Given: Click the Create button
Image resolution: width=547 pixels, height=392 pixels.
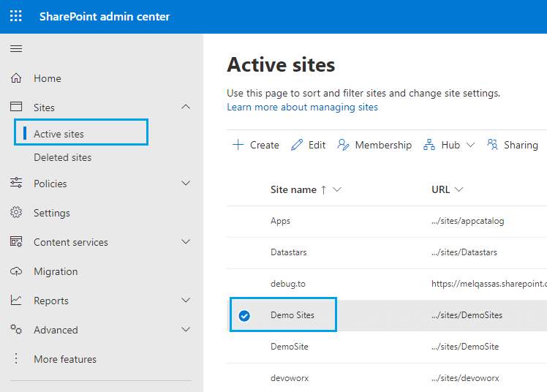Looking at the screenshot, I should click(256, 145).
